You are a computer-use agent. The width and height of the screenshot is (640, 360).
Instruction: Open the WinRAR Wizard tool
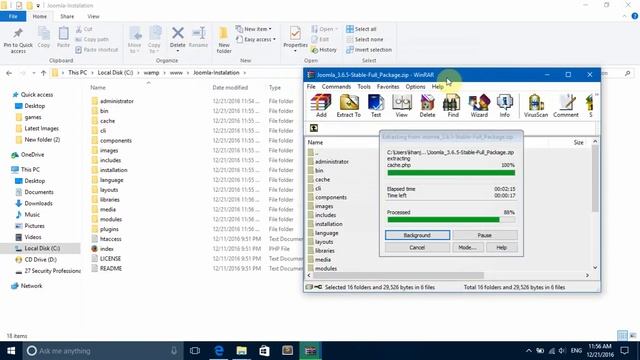pos(479,106)
